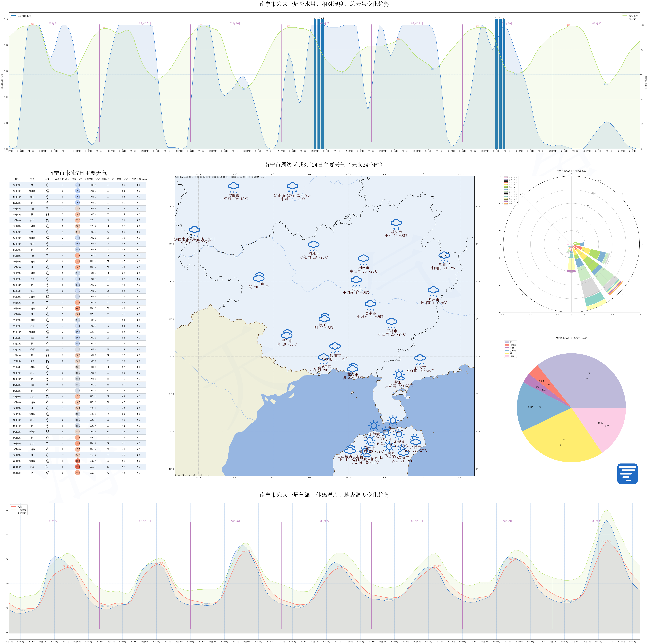Click the sunny icon in the 24日00时 row
Image resolution: width=648 pixels, height=644 pixels.
(47, 185)
